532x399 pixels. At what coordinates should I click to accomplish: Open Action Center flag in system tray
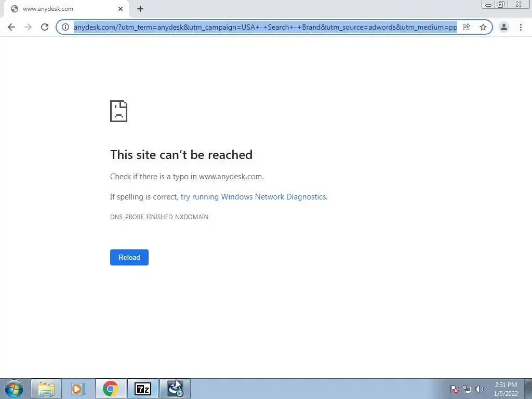tap(455, 389)
